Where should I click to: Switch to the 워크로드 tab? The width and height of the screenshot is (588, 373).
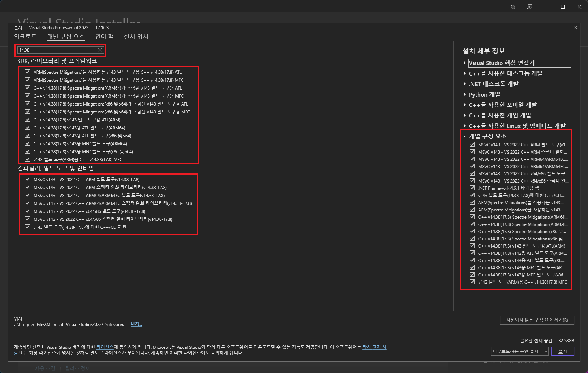(x=25, y=37)
